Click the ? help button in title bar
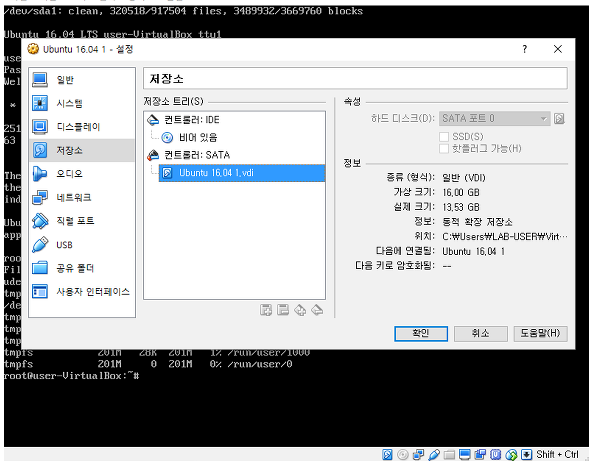The height and width of the screenshot is (461, 589). pos(524,49)
